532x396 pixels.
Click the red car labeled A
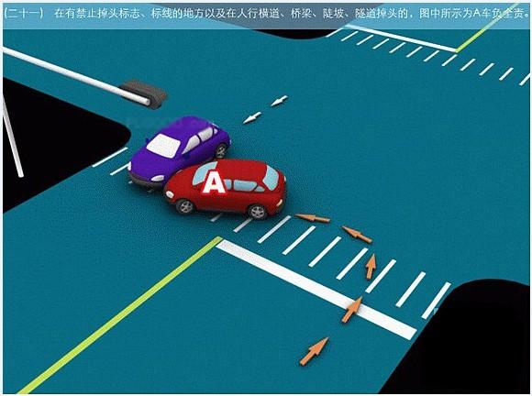(225, 189)
